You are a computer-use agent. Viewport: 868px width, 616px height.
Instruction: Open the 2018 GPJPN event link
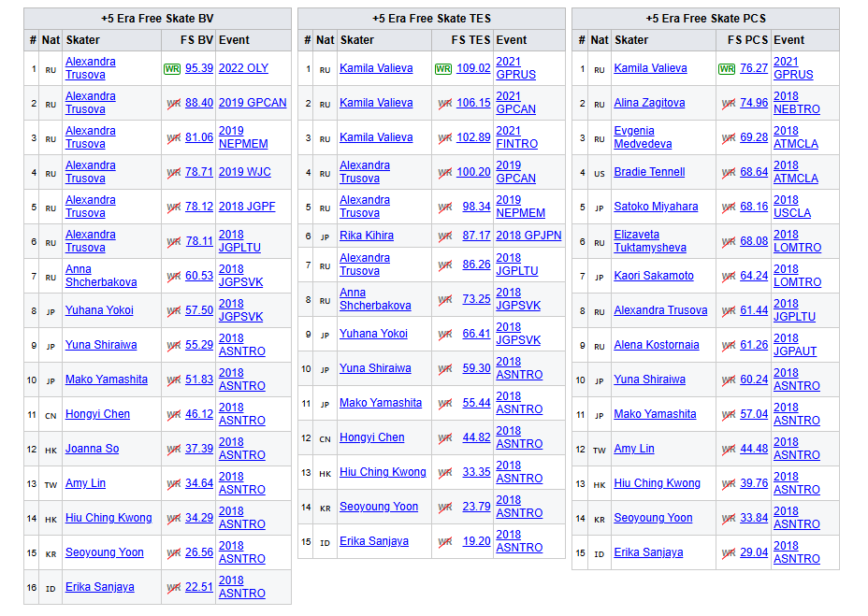528,236
